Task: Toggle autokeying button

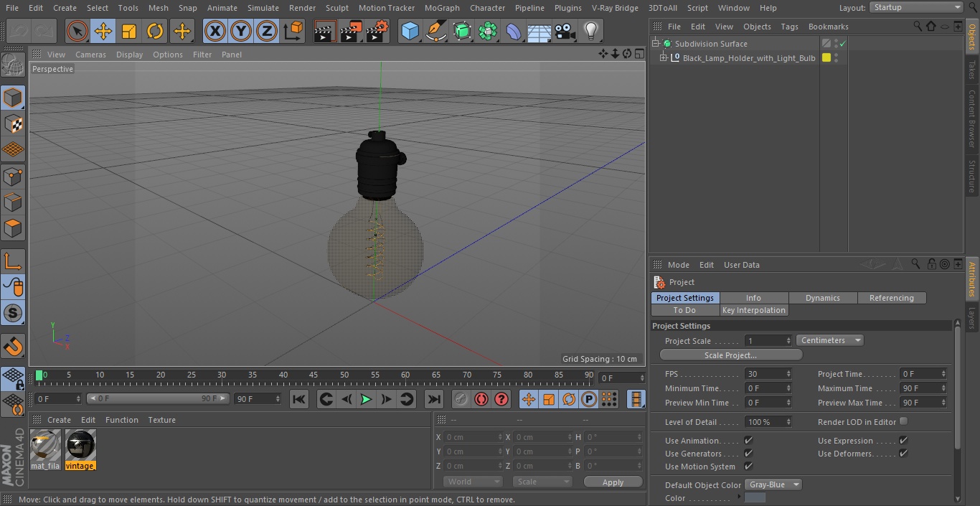Action: point(481,399)
